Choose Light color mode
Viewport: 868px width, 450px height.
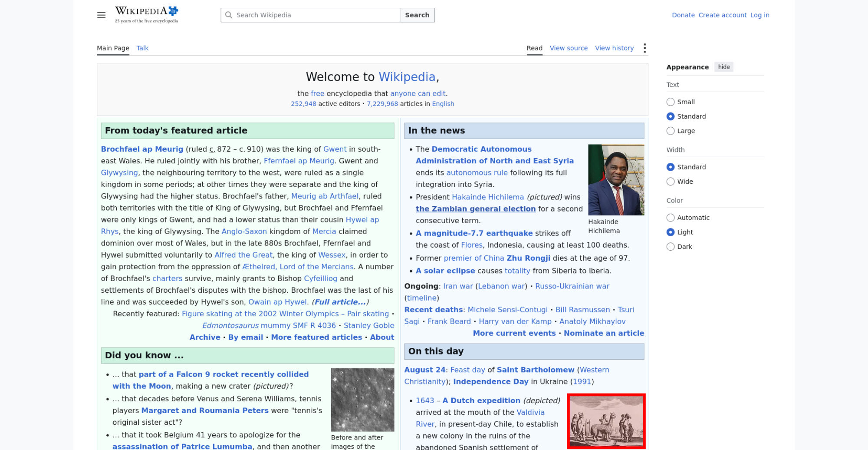pyautogui.click(x=671, y=232)
